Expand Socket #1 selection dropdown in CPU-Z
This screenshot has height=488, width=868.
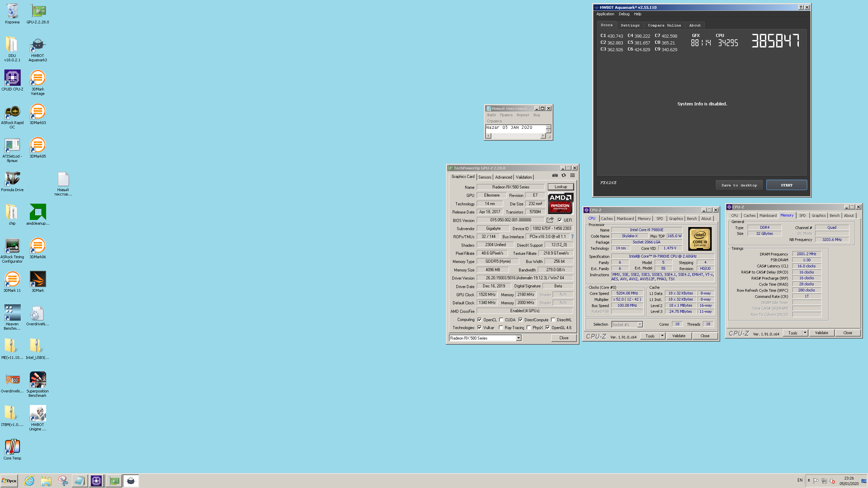640,325
